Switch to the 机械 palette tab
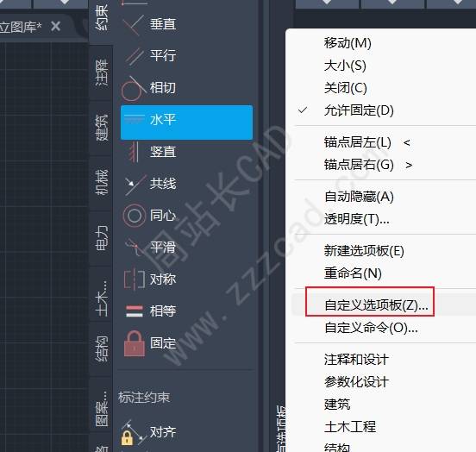476x452 pixels. [x=102, y=183]
